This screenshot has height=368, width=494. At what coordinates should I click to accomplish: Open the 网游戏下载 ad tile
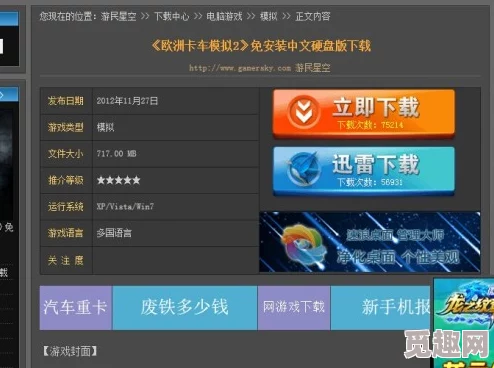tap(294, 307)
